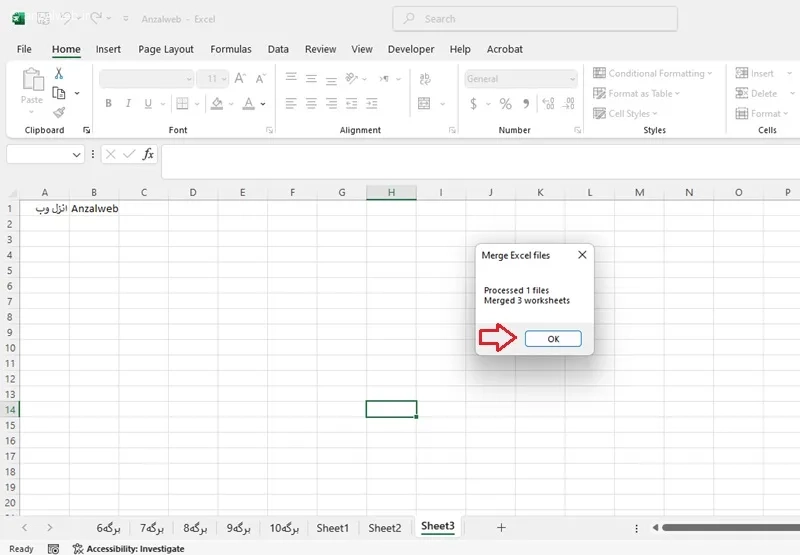Click the Increase Font Size icon
The height and width of the screenshot is (555, 800).
[240, 79]
